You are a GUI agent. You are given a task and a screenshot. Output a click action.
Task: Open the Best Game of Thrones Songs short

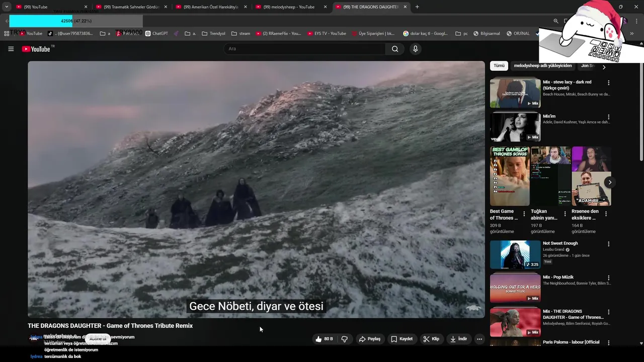(x=510, y=176)
